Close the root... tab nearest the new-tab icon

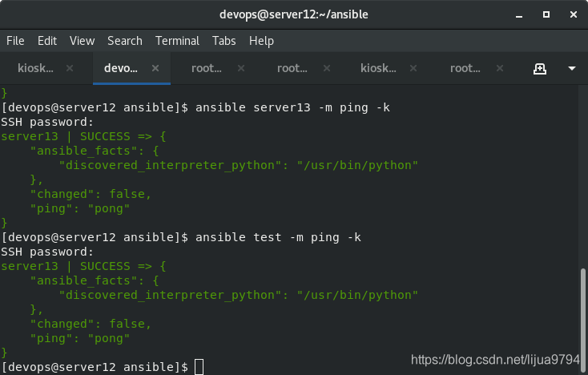[x=500, y=68]
